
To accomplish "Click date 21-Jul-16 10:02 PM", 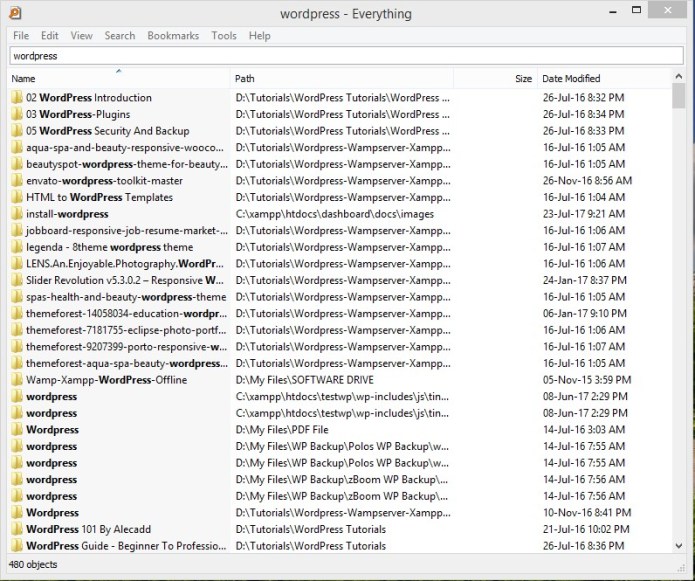I will pos(586,529).
